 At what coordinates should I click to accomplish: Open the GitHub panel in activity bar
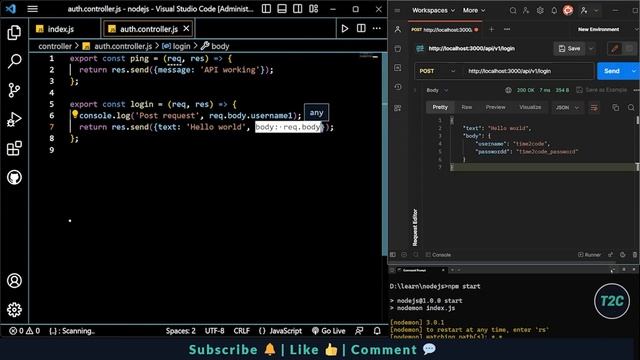coord(14,177)
